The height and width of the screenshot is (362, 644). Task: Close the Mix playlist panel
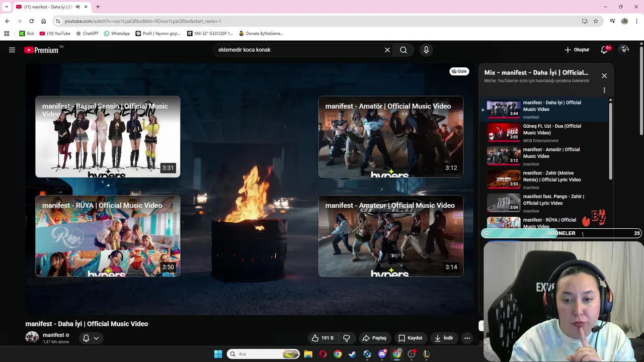pyautogui.click(x=604, y=75)
